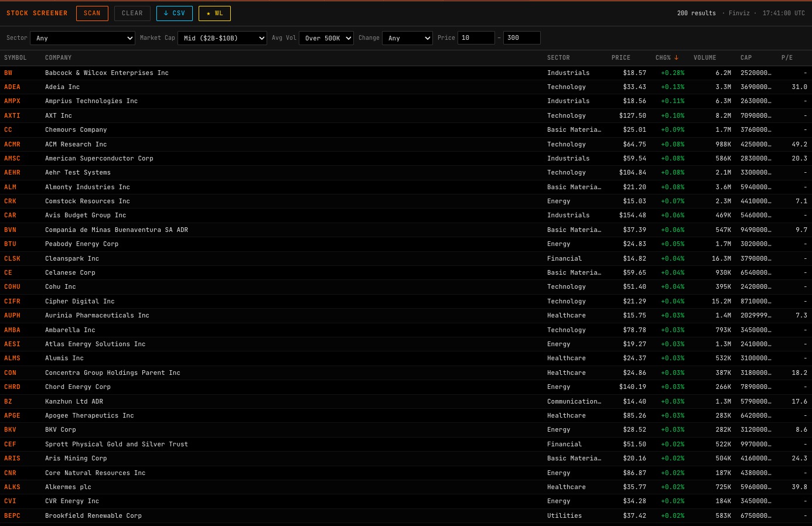Open the AXTI ticker symbol
Image resolution: width=812 pixels, height=526 pixels.
12,116
